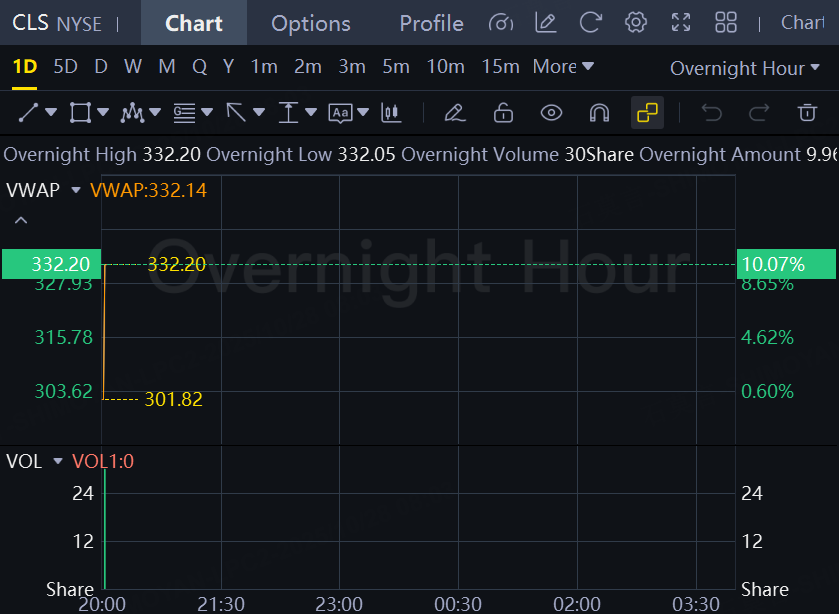
Task: Select the Q quarterly period
Action: pos(200,67)
